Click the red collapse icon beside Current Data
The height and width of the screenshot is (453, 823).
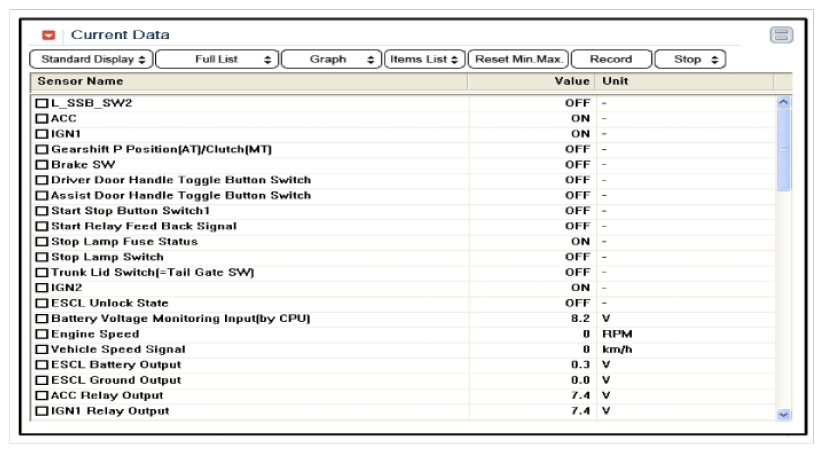[48, 36]
